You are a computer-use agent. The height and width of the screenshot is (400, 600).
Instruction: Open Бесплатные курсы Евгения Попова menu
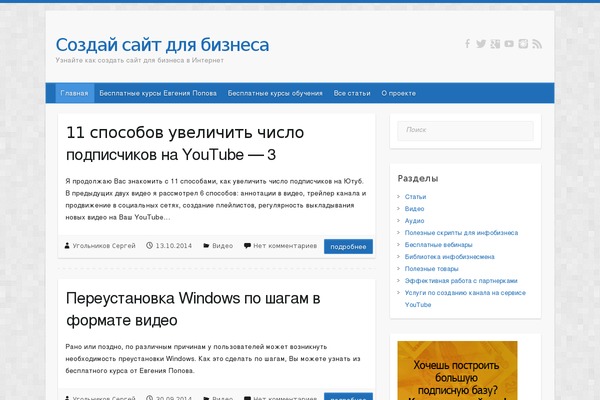pos(158,93)
